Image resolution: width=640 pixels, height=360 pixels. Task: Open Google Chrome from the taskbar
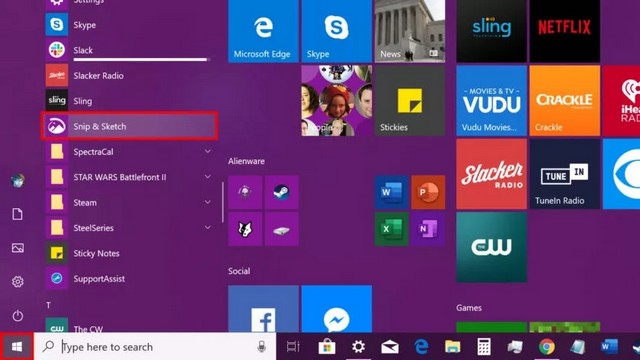click(x=547, y=347)
